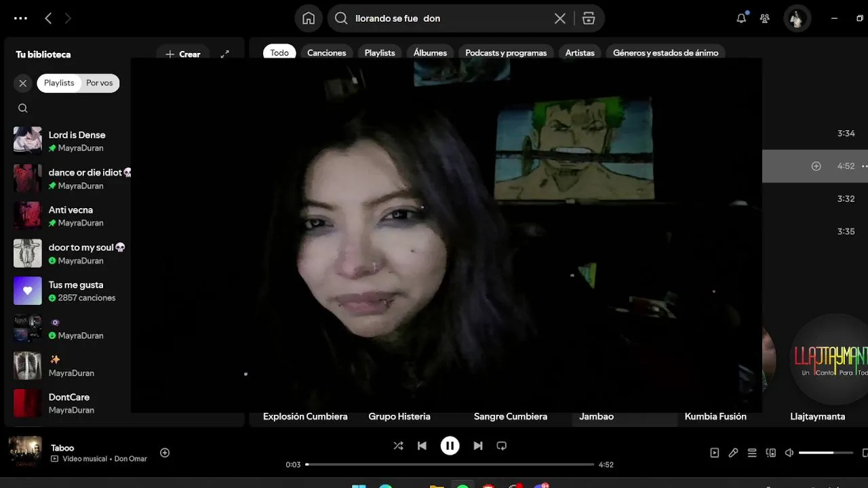Search within Tu biblioteca
Viewport: 868px width, 488px height.
pyautogui.click(x=22, y=108)
